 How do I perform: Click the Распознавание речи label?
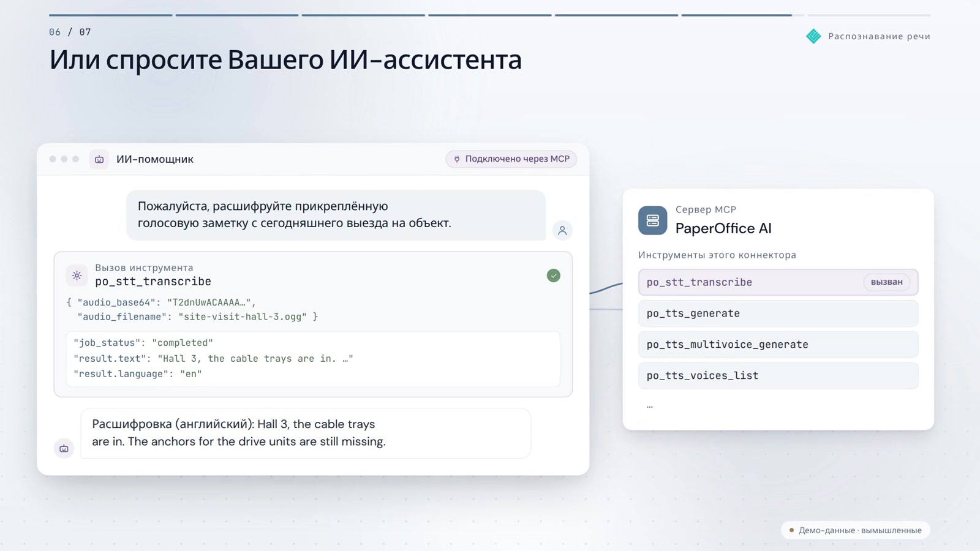click(879, 36)
